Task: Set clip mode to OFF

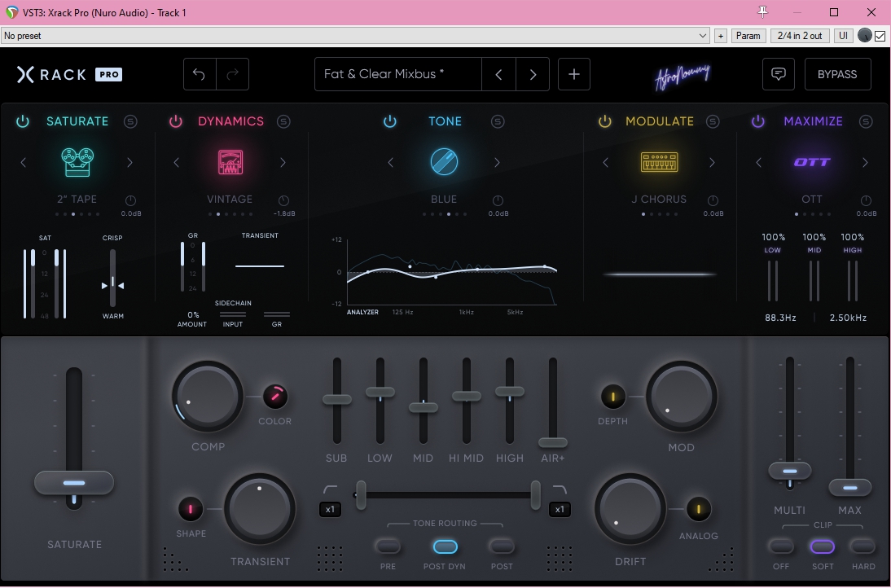Action: point(781,546)
